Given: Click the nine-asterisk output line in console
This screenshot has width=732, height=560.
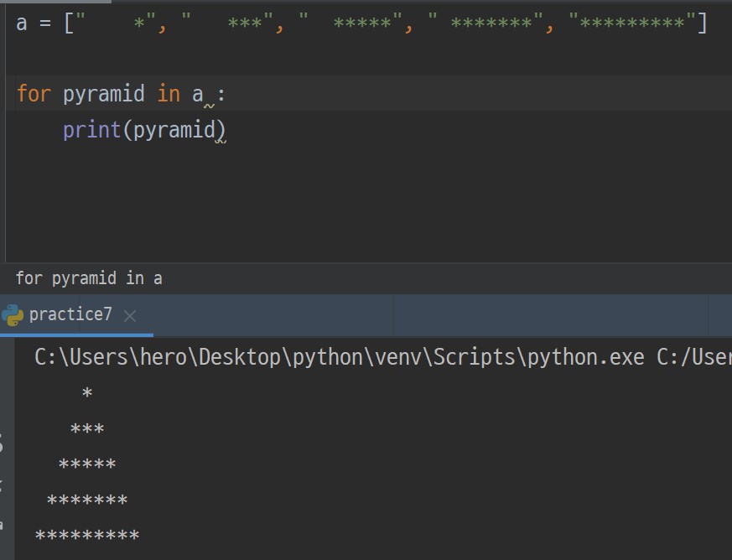Looking at the screenshot, I should [87, 536].
